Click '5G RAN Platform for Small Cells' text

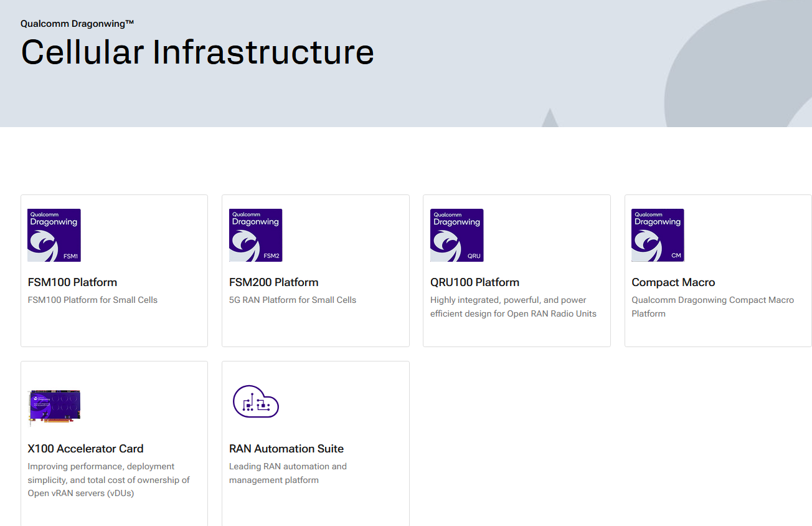(293, 300)
